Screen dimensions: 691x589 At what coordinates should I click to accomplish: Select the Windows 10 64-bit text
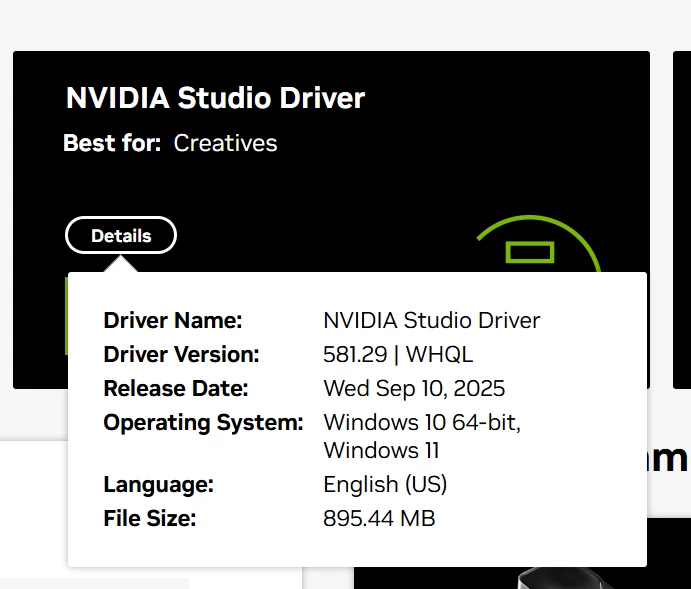tap(422, 422)
